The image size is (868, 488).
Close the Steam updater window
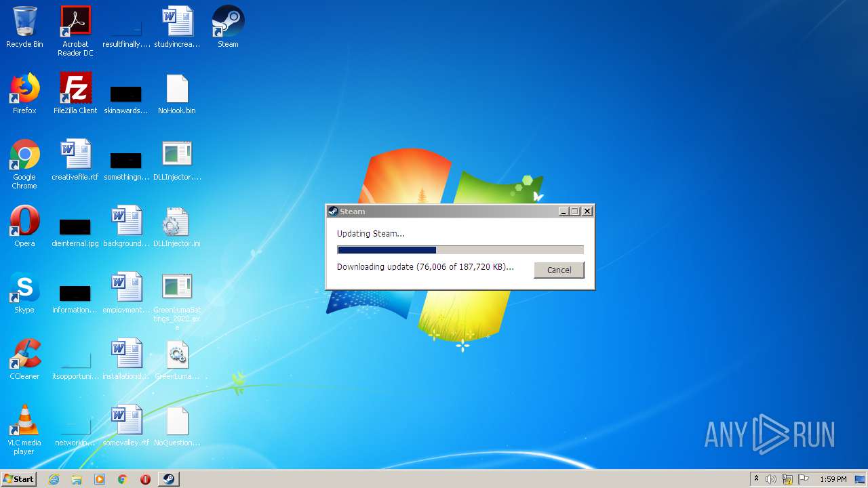(587, 211)
